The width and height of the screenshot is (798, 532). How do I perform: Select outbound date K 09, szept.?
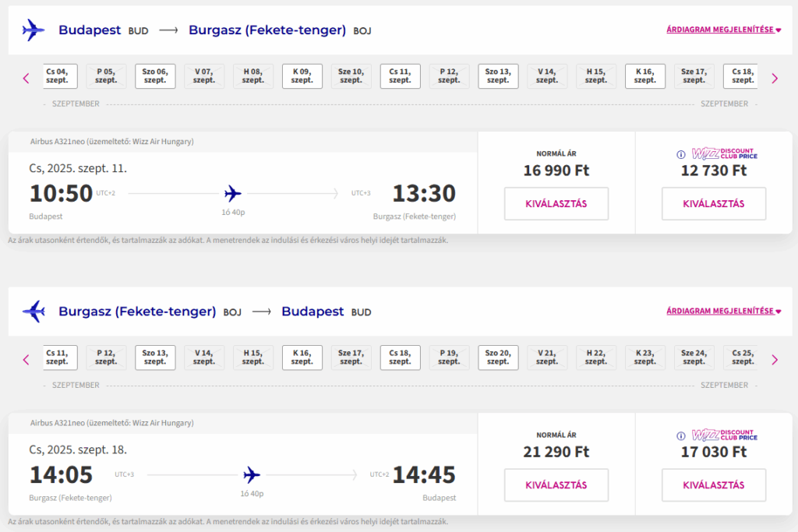(x=302, y=76)
